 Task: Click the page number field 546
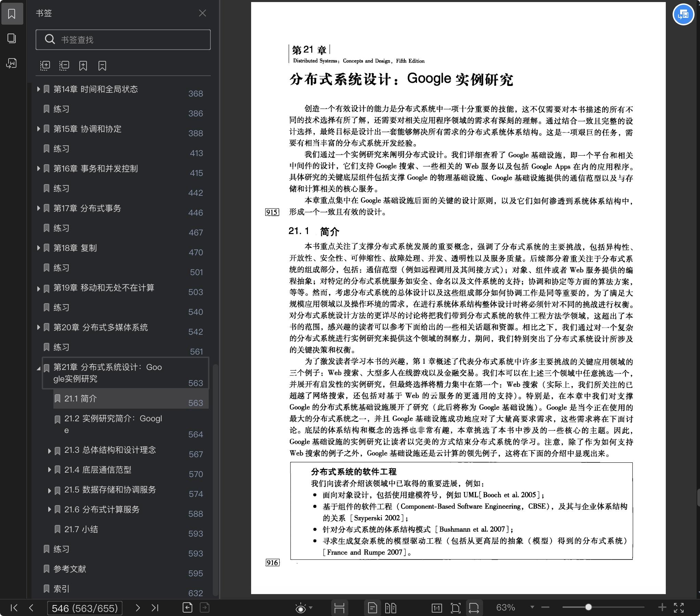pos(85,608)
